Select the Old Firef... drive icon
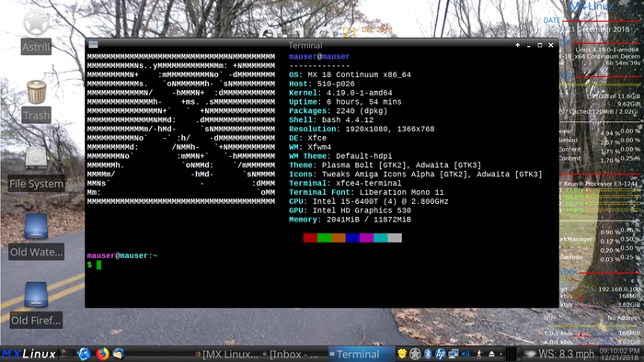 (36, 305)
